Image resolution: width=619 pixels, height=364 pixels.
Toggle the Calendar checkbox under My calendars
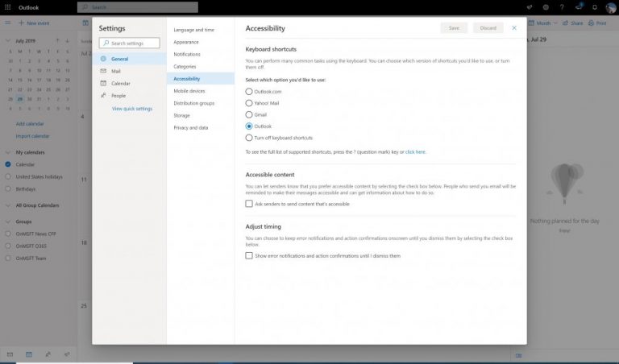[x=8, y=164]
